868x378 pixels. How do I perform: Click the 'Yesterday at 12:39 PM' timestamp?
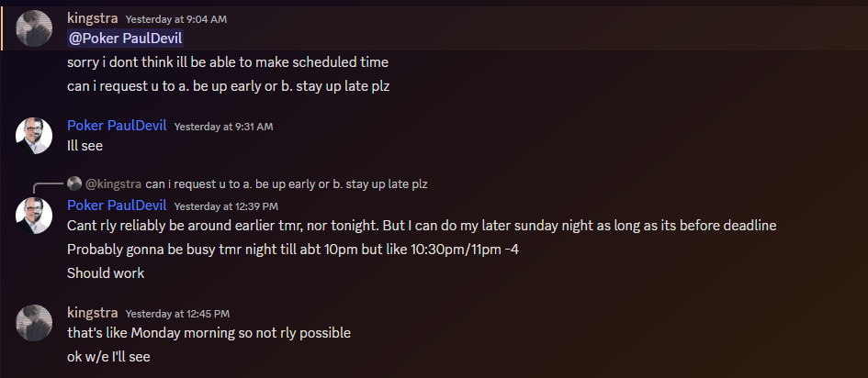click(x=226, y=206)
